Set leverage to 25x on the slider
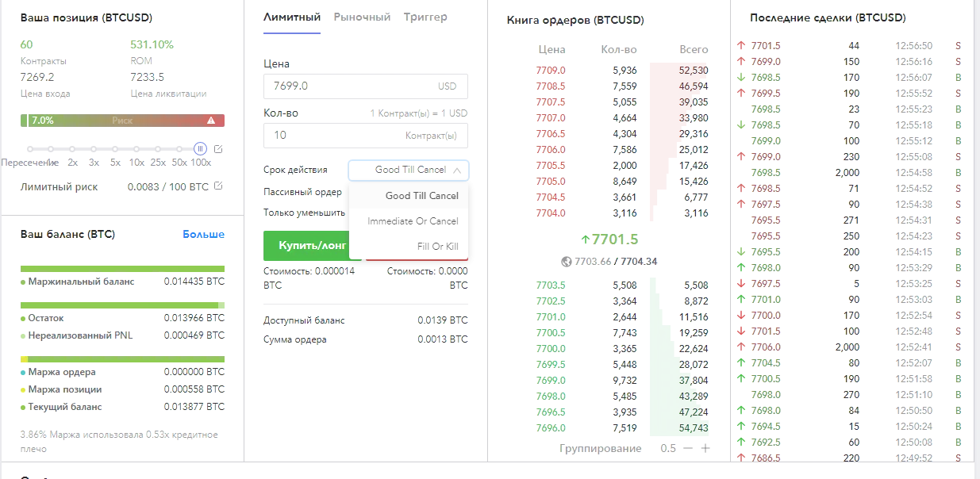This screenshot has width=980, height=479. pos(158,148)
